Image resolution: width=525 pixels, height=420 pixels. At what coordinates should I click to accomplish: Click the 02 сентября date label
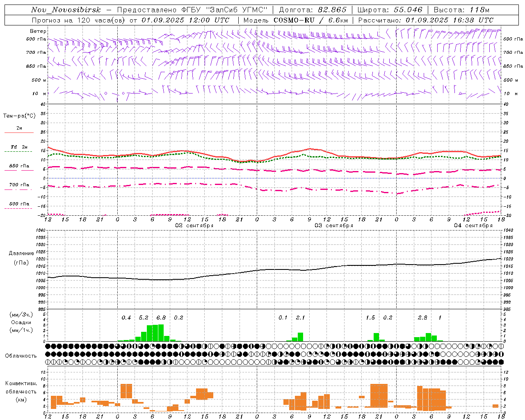coord(194,226)
